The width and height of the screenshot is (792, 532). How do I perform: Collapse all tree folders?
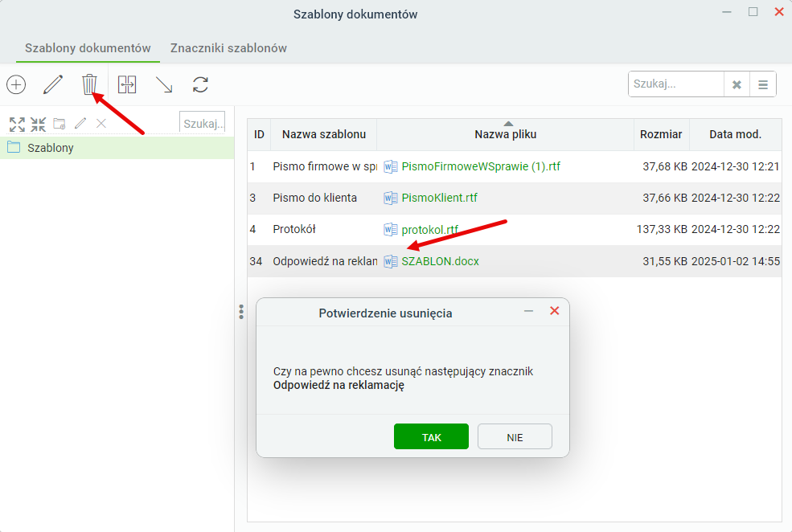39,124
